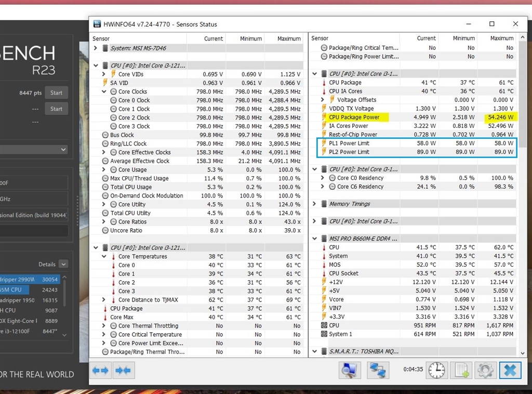Click the second Cinebench Start button

click(56, 109)
